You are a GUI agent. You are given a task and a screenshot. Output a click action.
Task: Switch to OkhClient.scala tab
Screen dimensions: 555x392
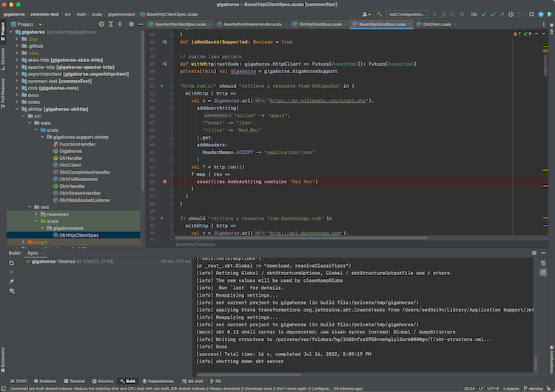pyautogui.click(x=437, y=24)
